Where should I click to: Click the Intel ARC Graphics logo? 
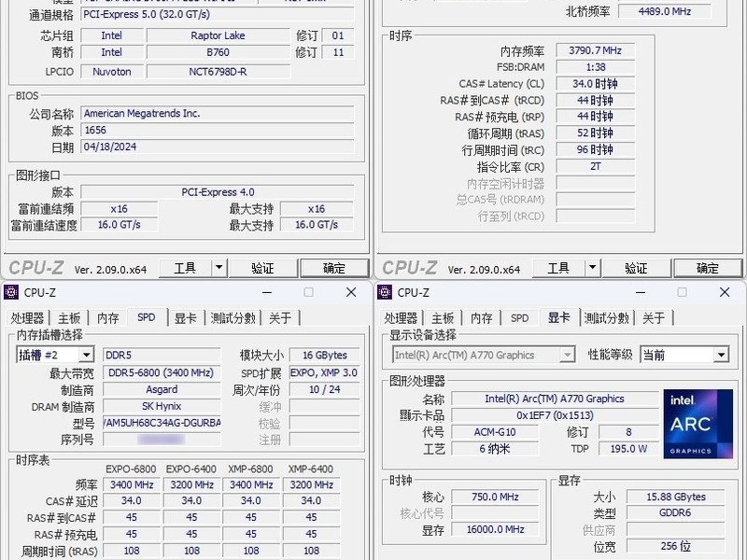tap(698, 424)
